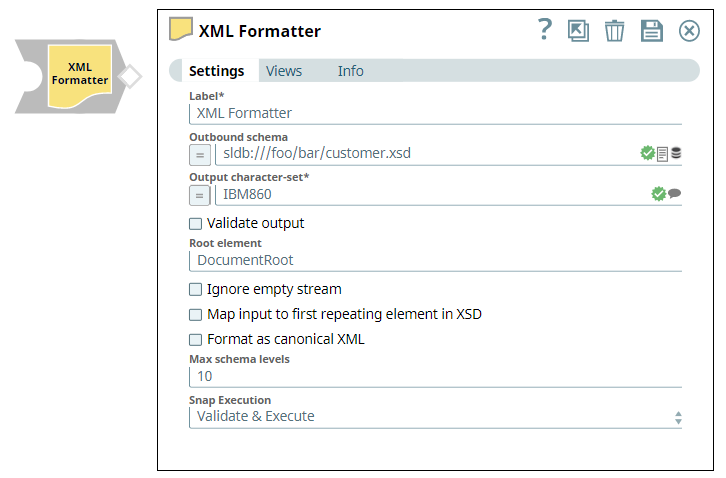
Task: Toggle expression button for Output character-set
Action: 200,194
